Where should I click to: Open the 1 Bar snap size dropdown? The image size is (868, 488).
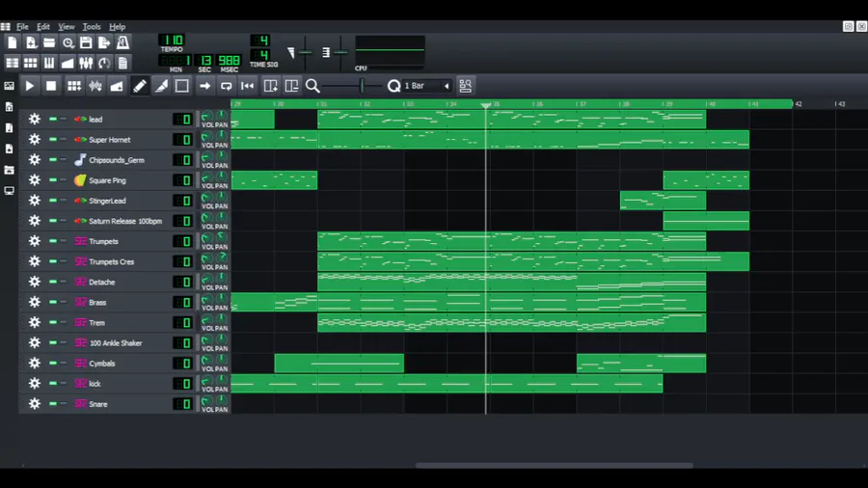click(426, 86)
